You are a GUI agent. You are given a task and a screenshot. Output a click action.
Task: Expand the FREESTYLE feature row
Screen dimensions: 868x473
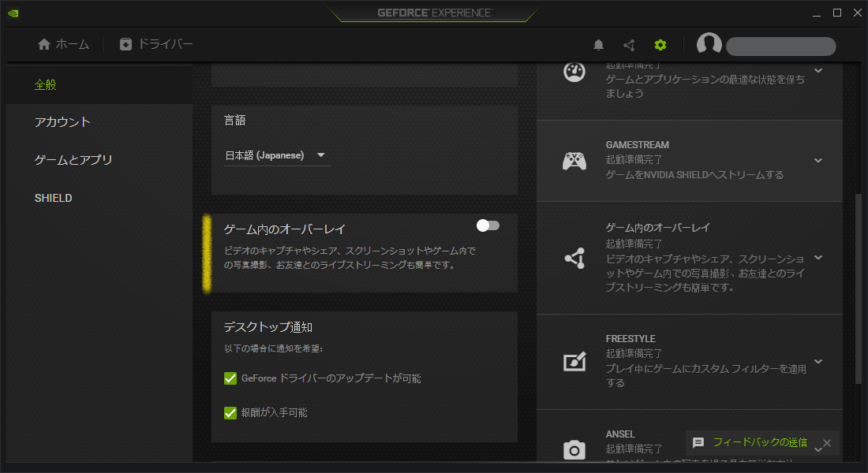(818, 362)
